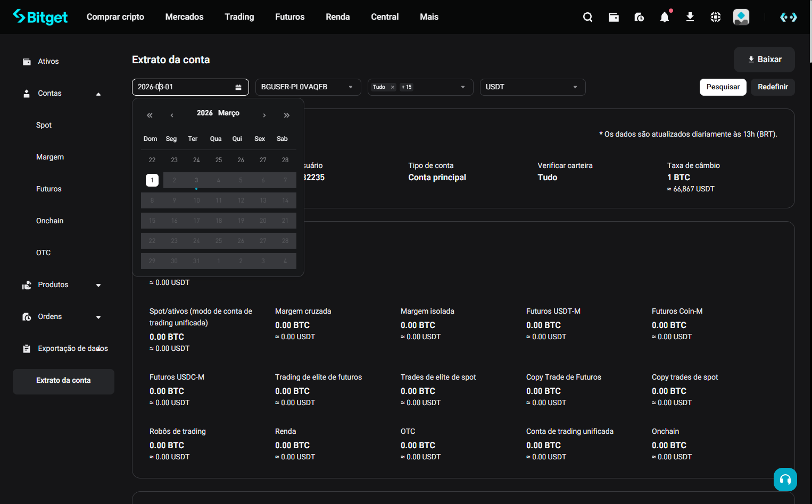Click the date input field 2026-03-01
Viewport: 812px width, 504px height.
pos(190,87)
